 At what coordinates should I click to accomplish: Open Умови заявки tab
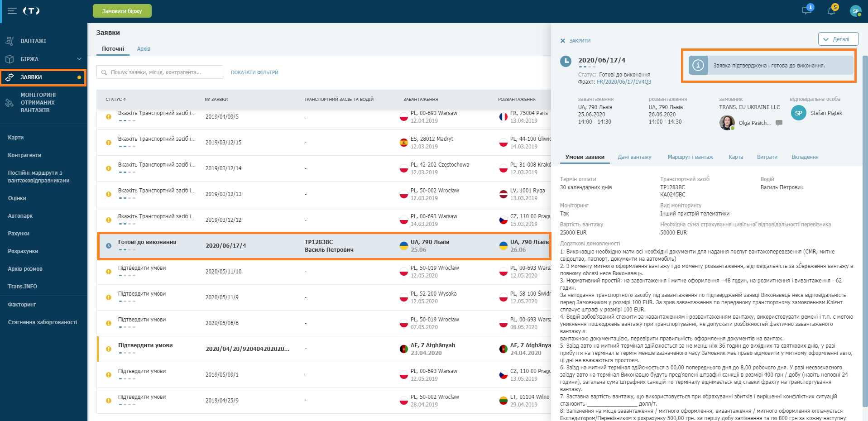[585, 157]
